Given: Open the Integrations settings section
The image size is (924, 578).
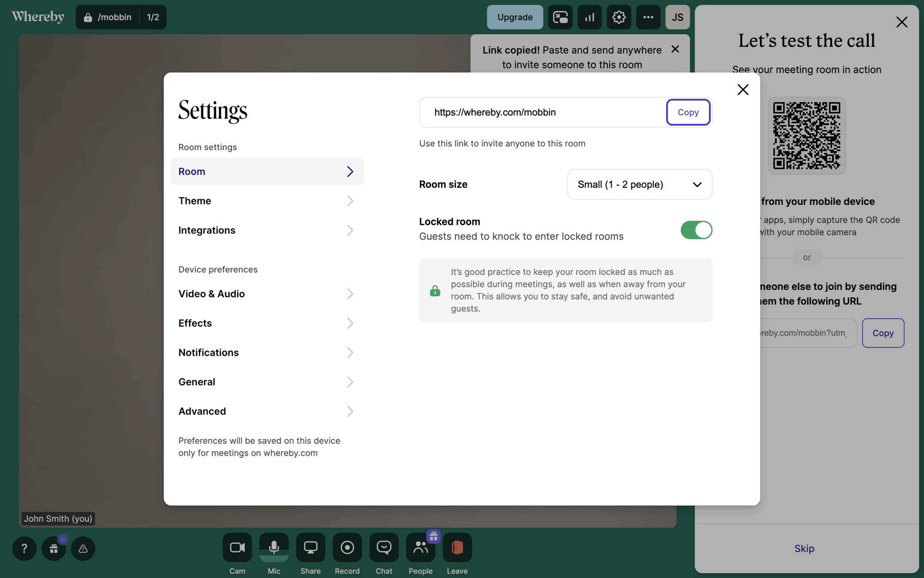Looking at the screenshot, I should pos(268,230).
